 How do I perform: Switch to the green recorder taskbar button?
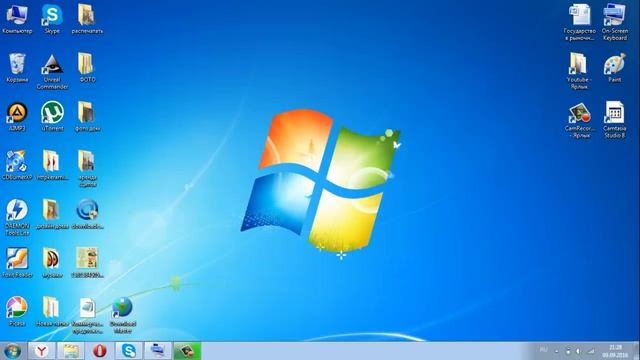(x=187, y=351)
